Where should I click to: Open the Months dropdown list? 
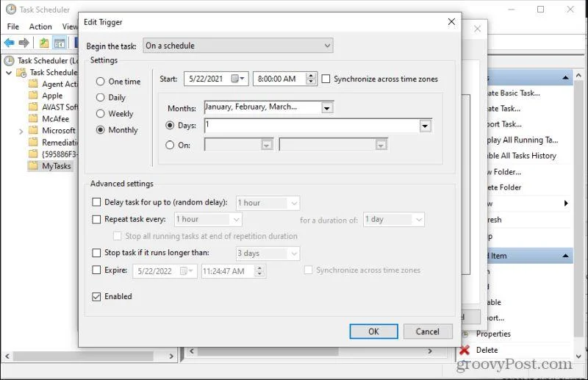326,108
